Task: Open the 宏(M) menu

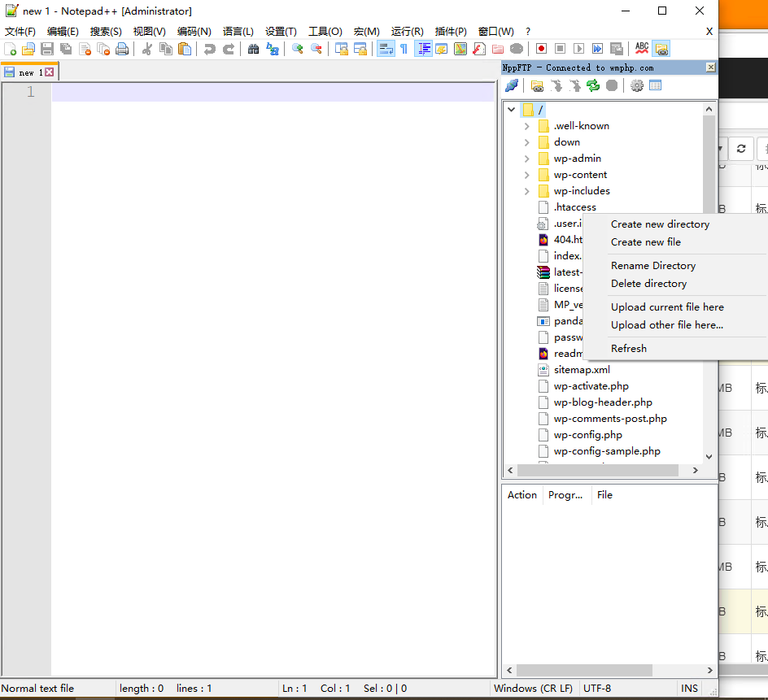Action: pyautogui.click(x=366, y=32)
